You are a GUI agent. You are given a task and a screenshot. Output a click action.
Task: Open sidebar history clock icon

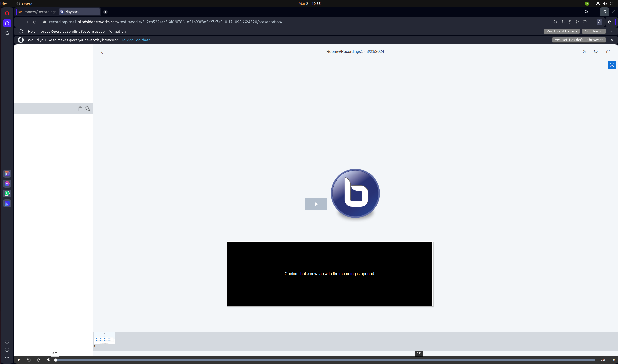tap(7, 350)
